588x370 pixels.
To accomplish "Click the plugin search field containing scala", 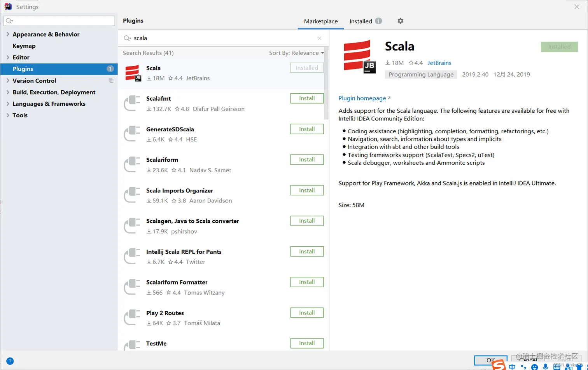I will point(224,38).
